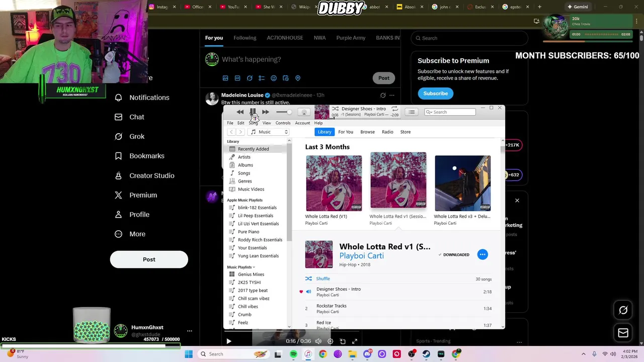Select Genres in the iTunes library sidebar
The height and width of the screenshot is (362, 644).
pyautogui.click(x=245, y=181)
